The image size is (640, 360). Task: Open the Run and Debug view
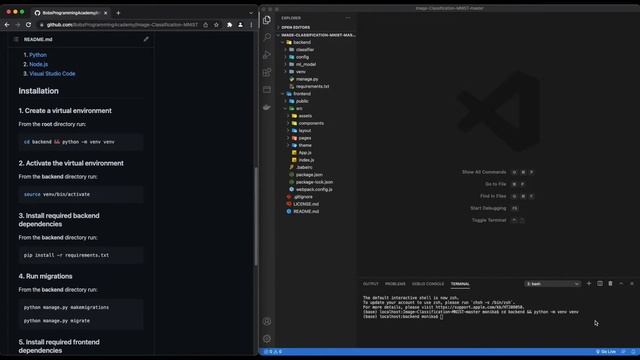pos(267,55)
